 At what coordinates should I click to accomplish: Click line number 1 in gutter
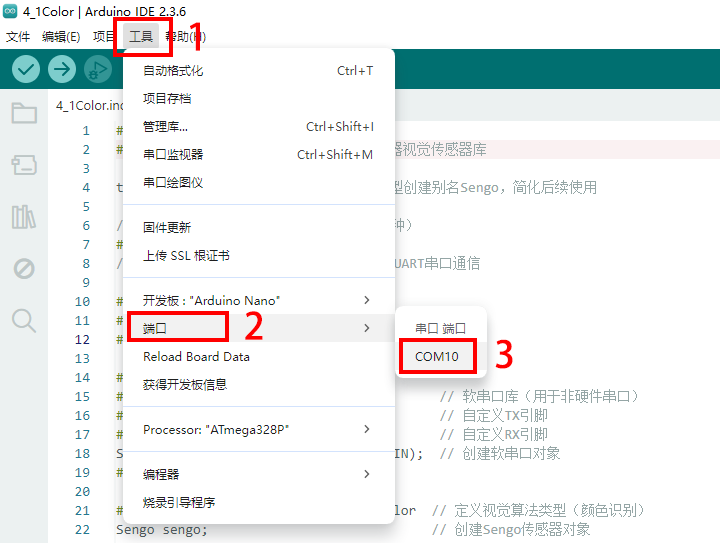86,131
